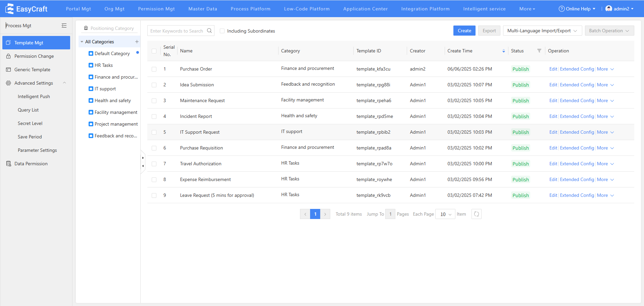Image resolution: width=644 pixels, height=306 pixels.
Task: Select the HR Tasks category
Action: [103, 65]
